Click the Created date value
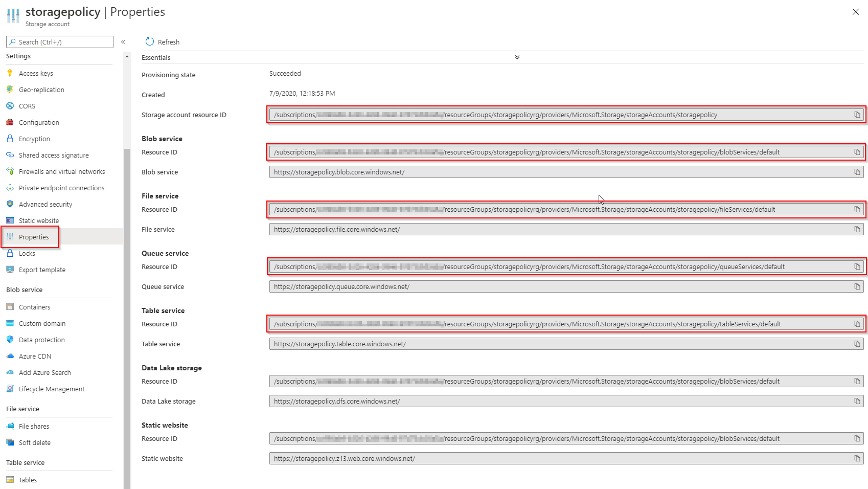Viewport: 868px width, 489px height. [x=302, y=93]
